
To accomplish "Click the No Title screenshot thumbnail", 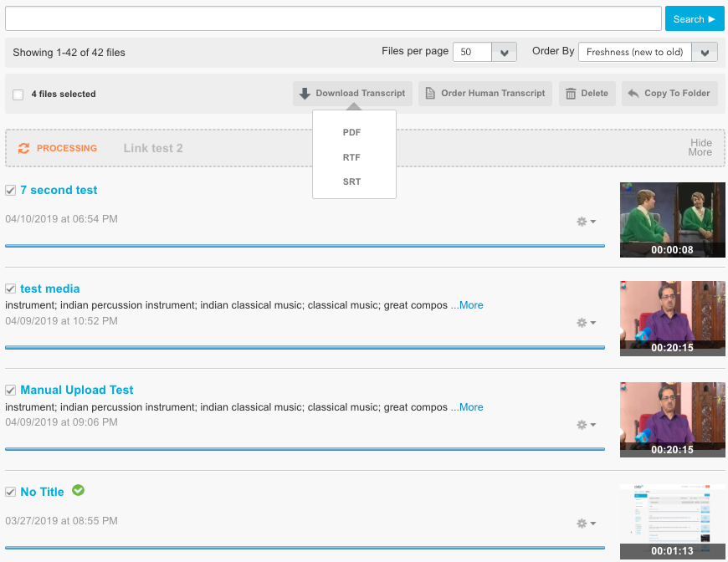I will pyautogui.click(x=672, y=521).
